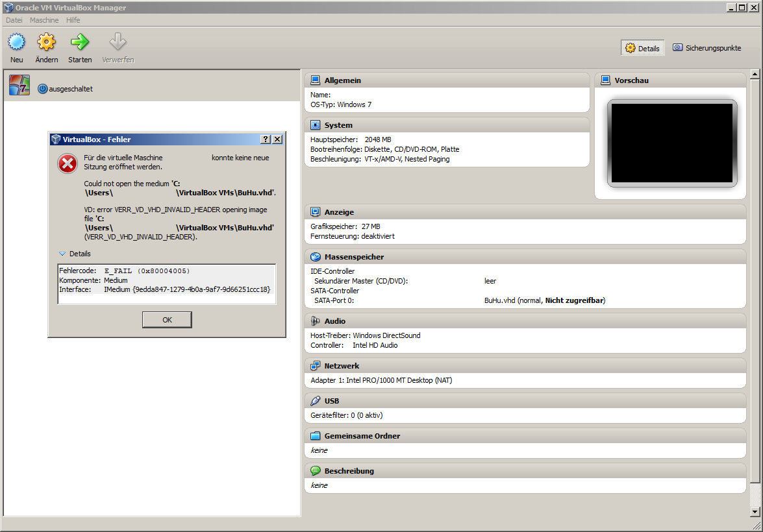Open the Allgemein header link

point(343,80)
